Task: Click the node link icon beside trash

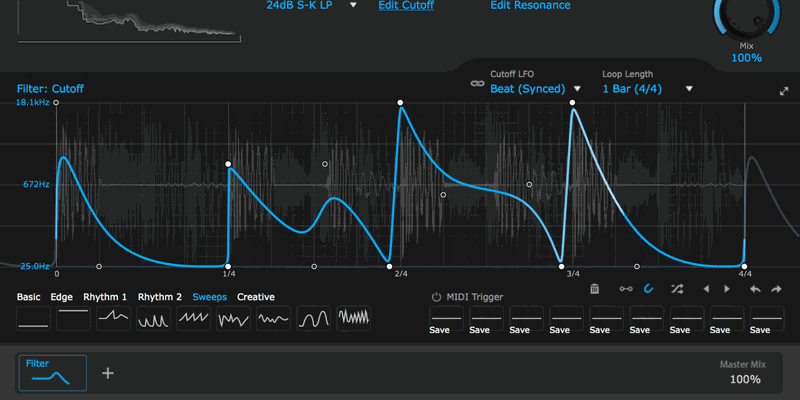Action: point(625,289)
